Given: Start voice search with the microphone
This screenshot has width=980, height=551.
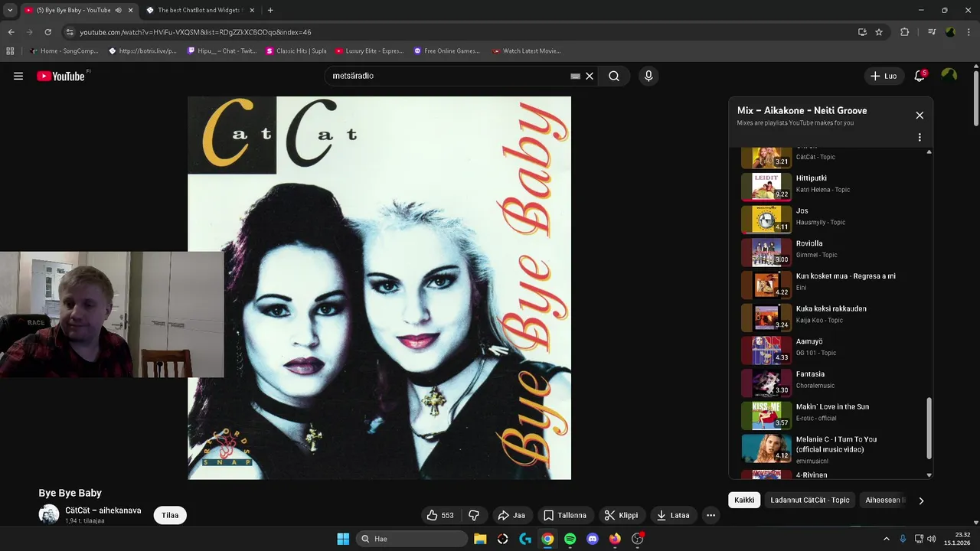Looking at the screenshot, I should click(648, 76).
